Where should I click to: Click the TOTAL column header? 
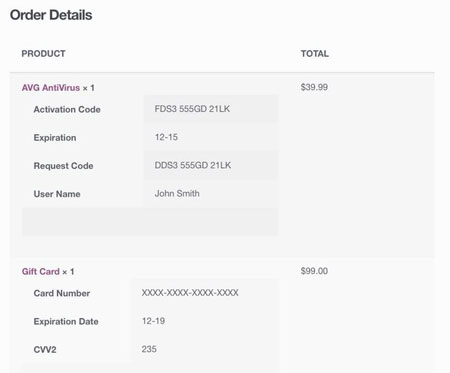click(x=315, y=54)
